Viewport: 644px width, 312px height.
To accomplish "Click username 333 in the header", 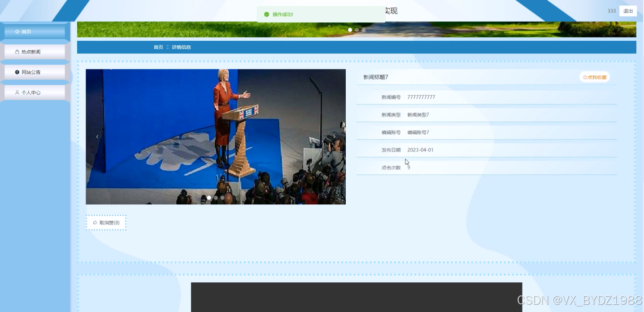I will tap(612, 11).
